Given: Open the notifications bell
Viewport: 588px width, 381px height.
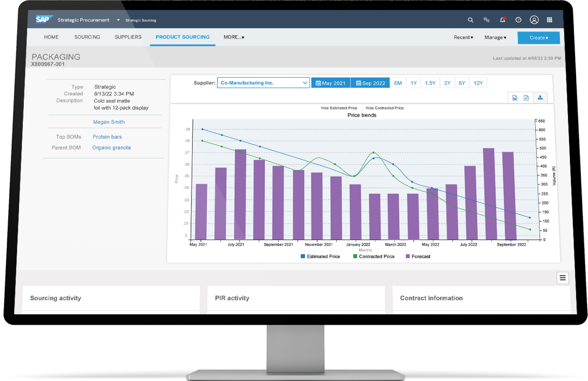Looking at the screenshot, I should [502, 20].
